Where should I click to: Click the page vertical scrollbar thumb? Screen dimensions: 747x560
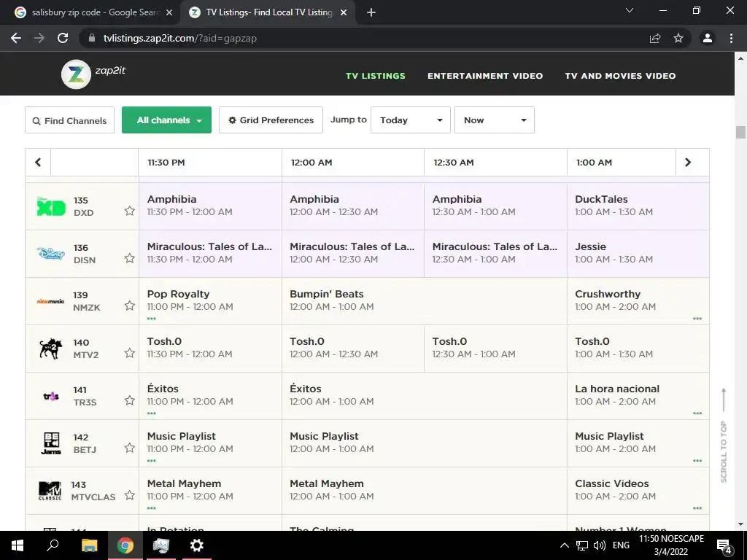[x=740, y=132]
